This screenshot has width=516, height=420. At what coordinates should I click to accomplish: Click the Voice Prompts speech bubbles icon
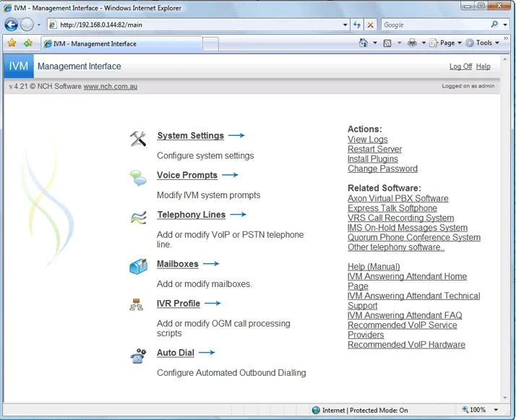tap(138, 178)
